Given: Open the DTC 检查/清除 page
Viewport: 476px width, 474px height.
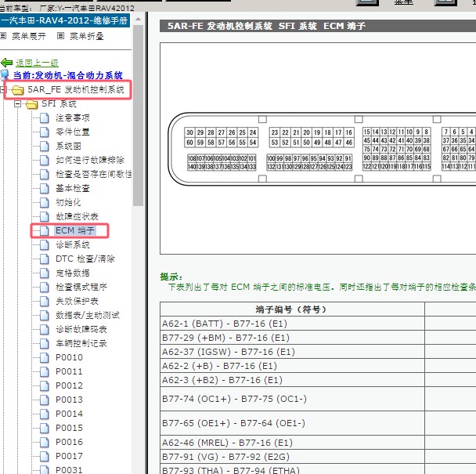Looking at the screenshot, I should pyautogui.click(x=85, y=259).
